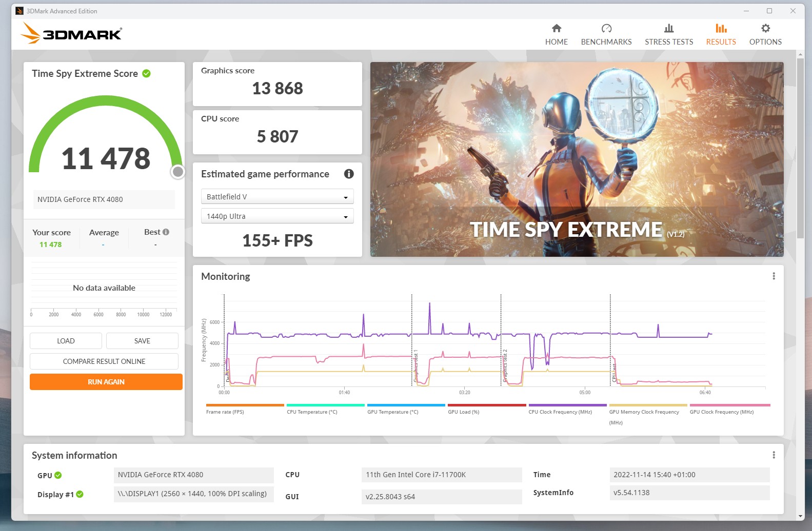This screenshot has height=531, width=812.
Task: Toggle the CPU Temperature legend series
Action: [x=325, y=409]
